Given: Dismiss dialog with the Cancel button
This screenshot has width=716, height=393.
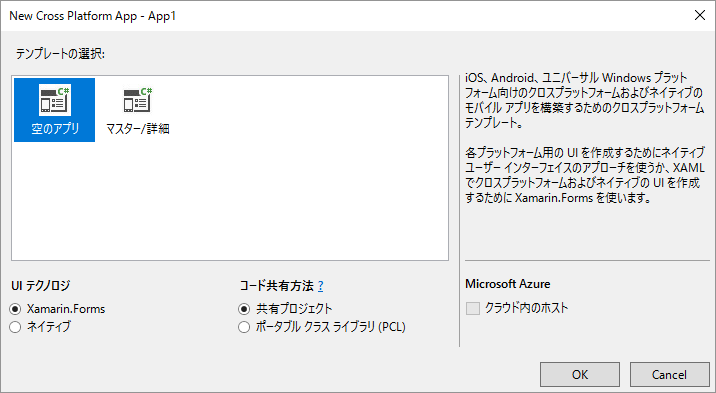Looking at the screenshot, I should coord(669,375).
